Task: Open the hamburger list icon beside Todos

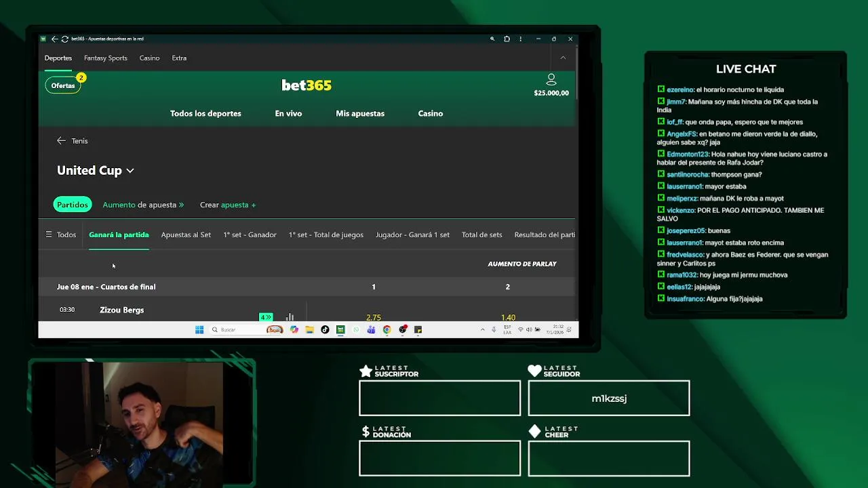Action: pyautogui.click(x=48, y=235)
